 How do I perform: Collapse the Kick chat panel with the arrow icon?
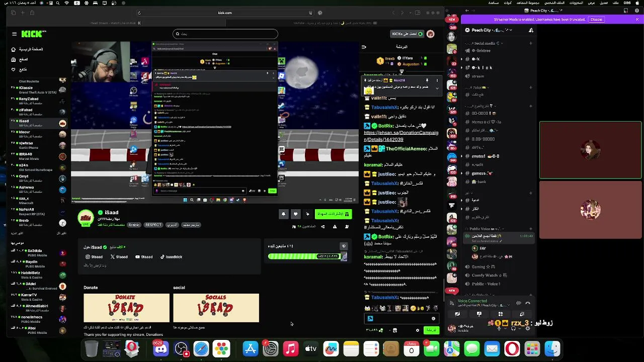(x=364, y=47)
